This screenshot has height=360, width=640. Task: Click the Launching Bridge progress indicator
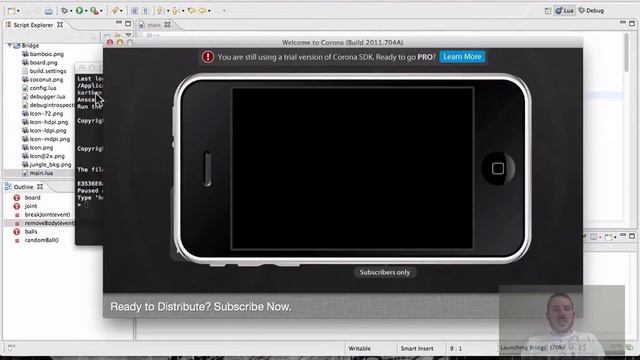pyautogui.click(x=532, y=348)
